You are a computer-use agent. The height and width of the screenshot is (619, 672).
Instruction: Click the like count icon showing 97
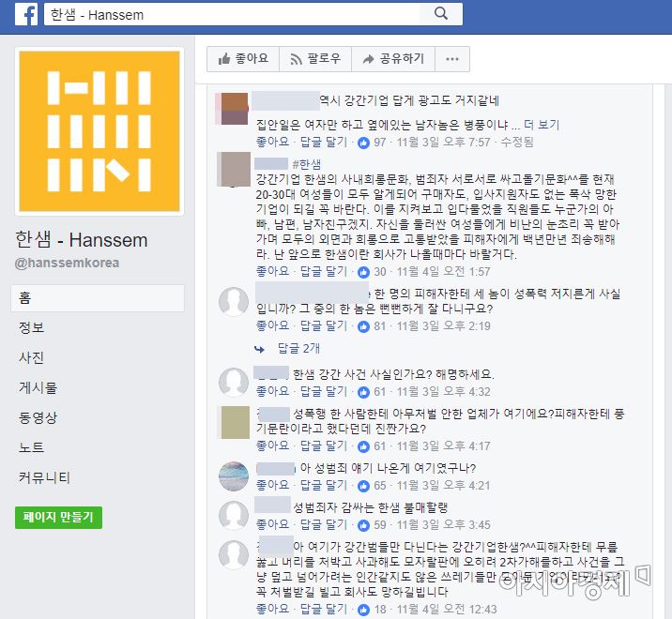click(363, 143)
